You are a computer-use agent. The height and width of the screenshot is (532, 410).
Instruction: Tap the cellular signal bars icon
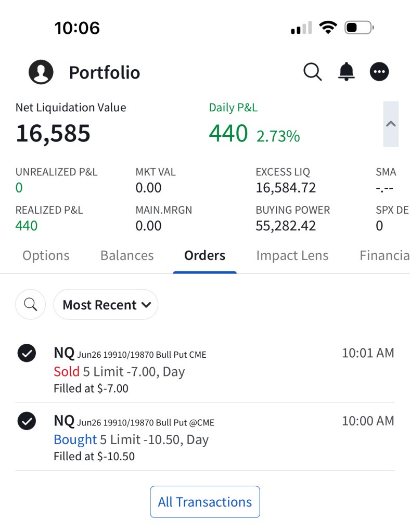click(301, 28)
